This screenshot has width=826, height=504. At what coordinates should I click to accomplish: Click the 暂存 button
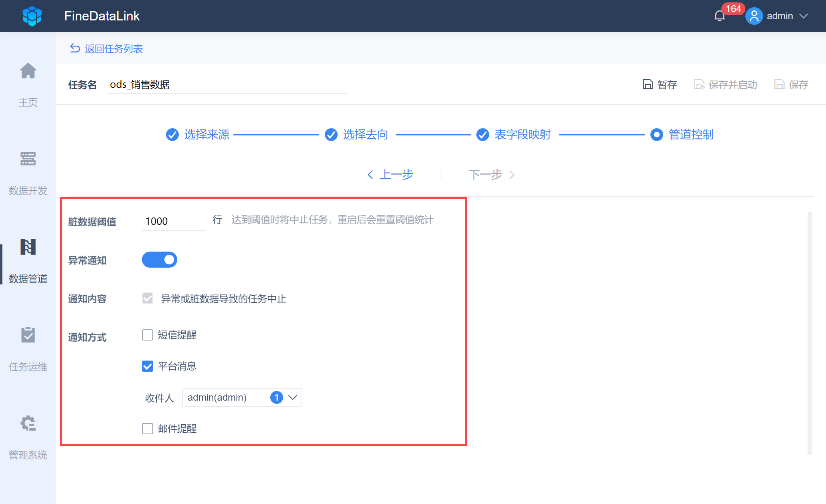point(660,85)
